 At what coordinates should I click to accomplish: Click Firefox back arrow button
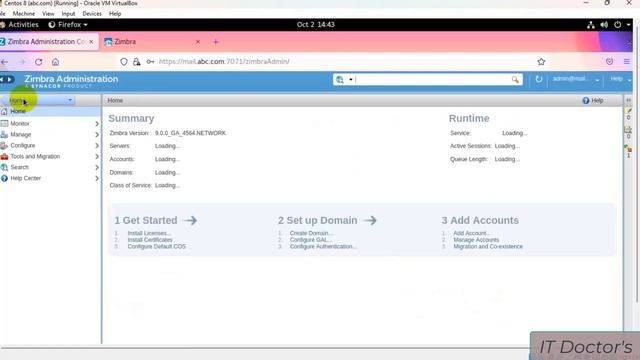point(4,62)
